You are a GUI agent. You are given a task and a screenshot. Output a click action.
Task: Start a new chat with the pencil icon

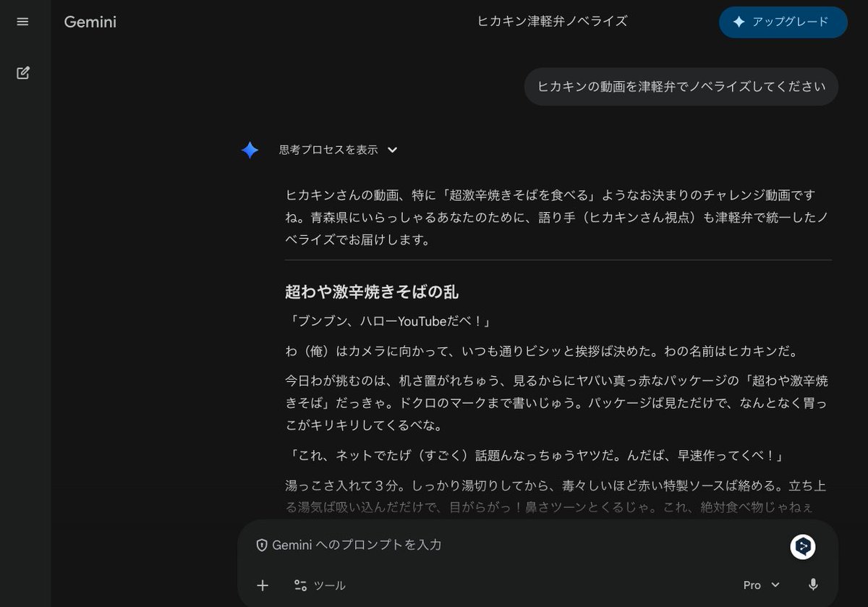(x=23, y=72)
